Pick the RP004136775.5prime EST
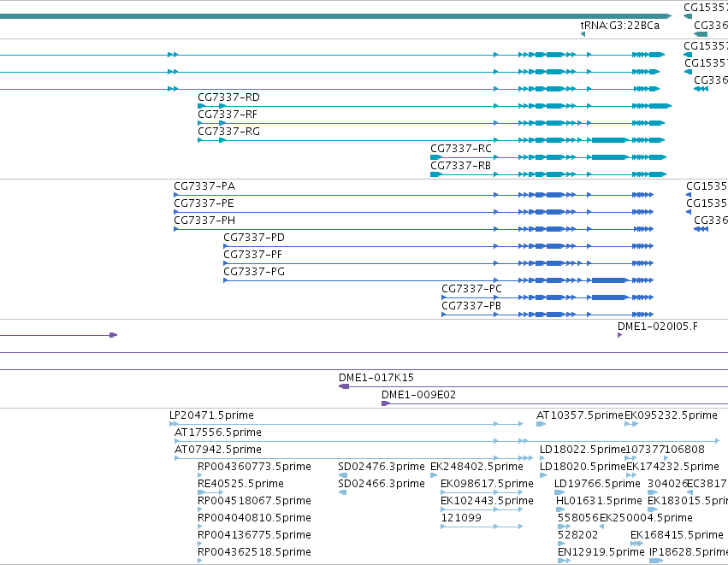Screen dimensions: 728x565 [x=254, y=535]
